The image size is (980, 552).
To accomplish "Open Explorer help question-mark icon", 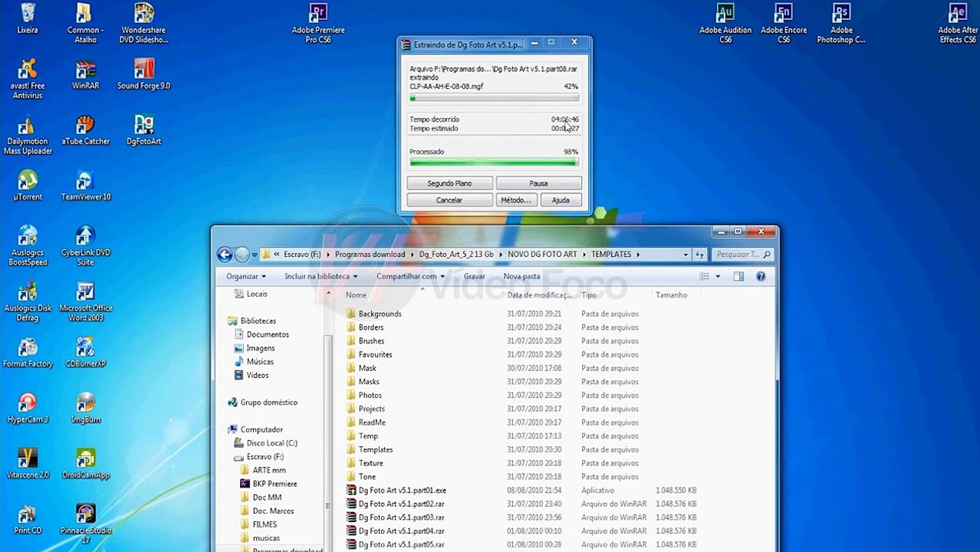I will click(x=760, y=276).
